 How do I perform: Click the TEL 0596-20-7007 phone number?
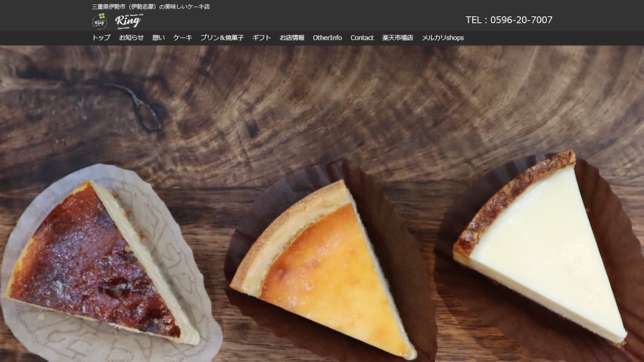[x=509, y=20]
